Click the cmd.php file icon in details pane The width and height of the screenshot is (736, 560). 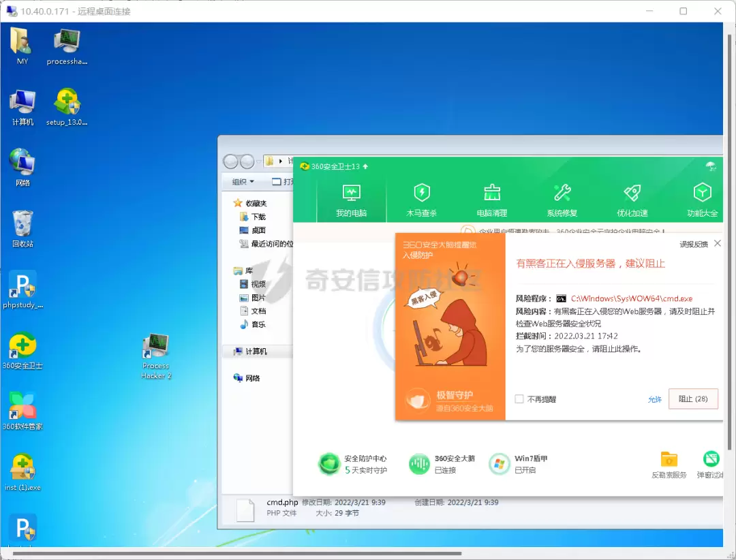[245, 510]
